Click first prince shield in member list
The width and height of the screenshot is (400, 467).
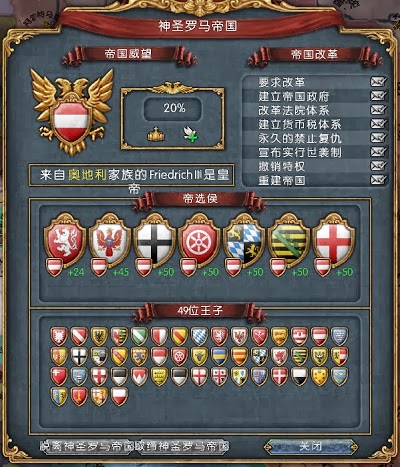point(59,336)
